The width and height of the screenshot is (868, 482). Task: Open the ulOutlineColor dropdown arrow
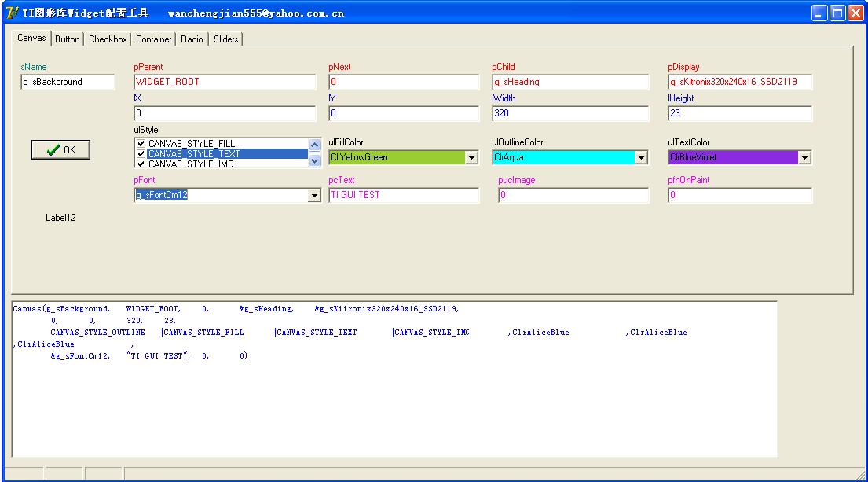641,157
